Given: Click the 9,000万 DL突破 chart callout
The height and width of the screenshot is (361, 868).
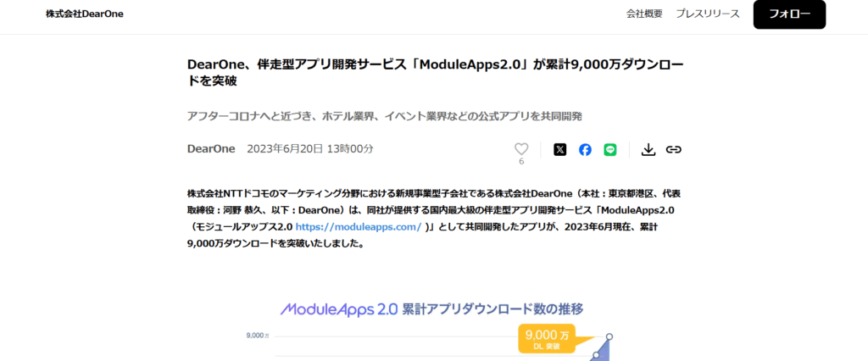Looking at the screenshot, I should (547, 339).
